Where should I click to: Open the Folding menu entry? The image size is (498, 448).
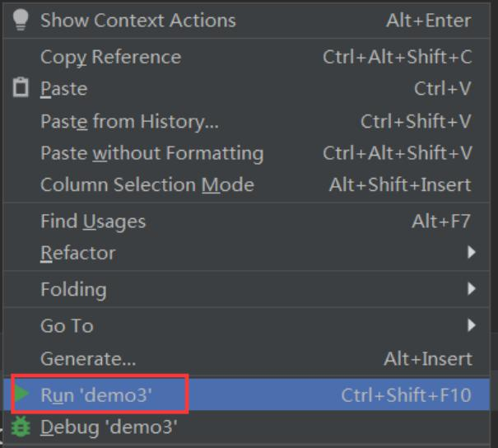pyautogui.click(x=73, y=289)
